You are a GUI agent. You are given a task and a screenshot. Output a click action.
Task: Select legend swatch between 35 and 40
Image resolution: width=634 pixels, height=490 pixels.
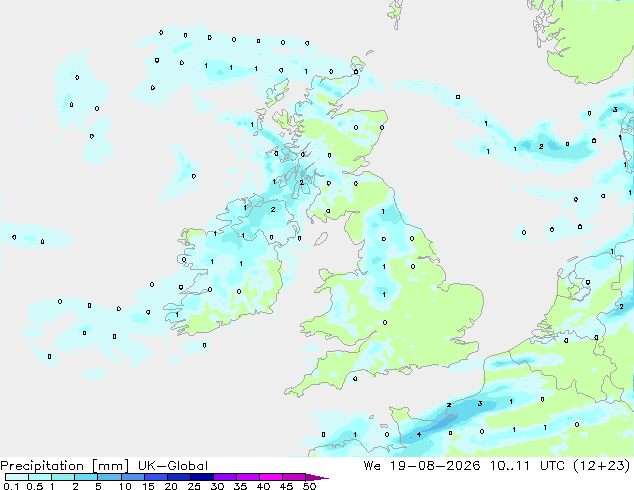click(x=248, y=477)
